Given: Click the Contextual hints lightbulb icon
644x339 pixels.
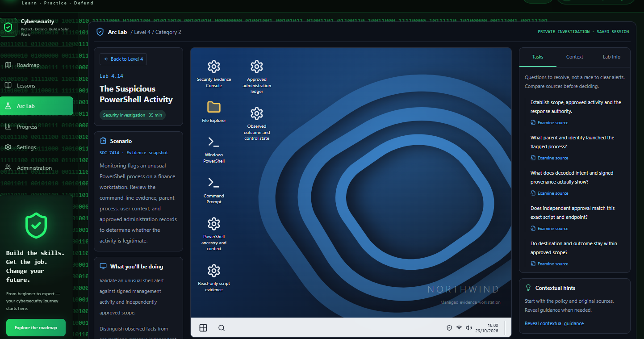Looking at the screenshot, I should point(528,288).
